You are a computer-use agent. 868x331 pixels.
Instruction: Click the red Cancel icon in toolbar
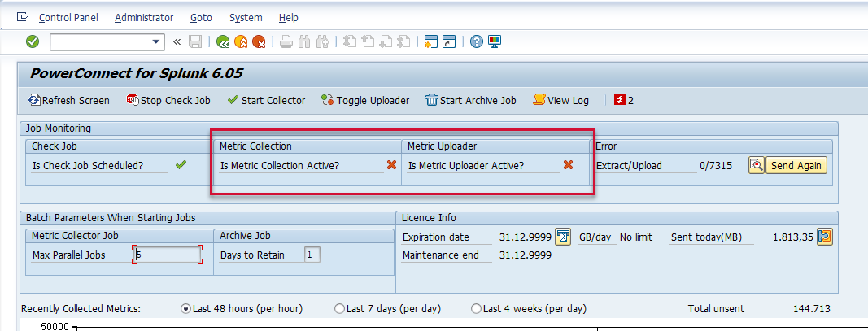pos(259,41)
